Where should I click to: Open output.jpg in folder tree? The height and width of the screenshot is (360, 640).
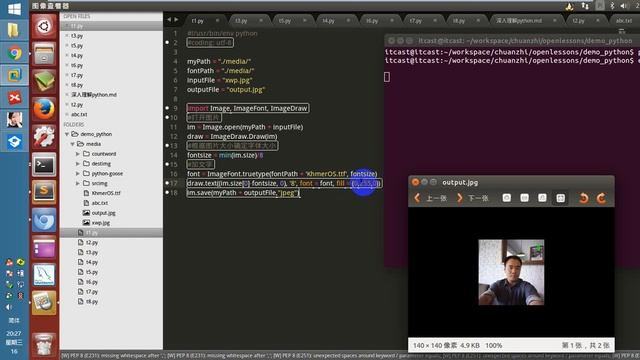(x=103, y=213)
